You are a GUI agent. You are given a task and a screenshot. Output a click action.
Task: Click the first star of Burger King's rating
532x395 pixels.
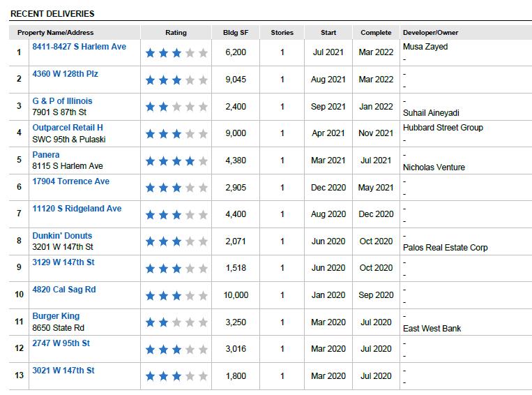pos(150,322)
